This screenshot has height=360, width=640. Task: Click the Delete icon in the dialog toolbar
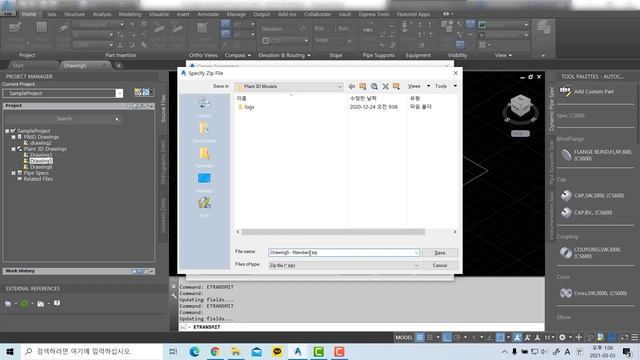point(385,87)
